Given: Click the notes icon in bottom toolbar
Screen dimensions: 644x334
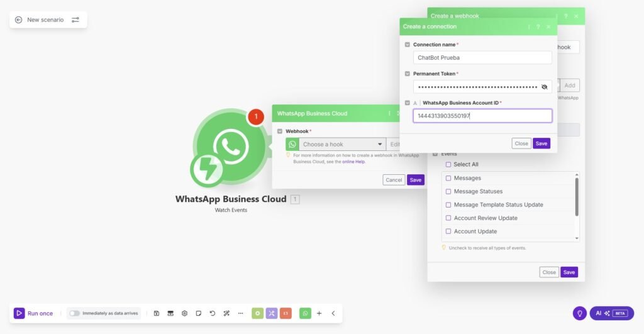Looking at the screenshot, I should point(198,313).
